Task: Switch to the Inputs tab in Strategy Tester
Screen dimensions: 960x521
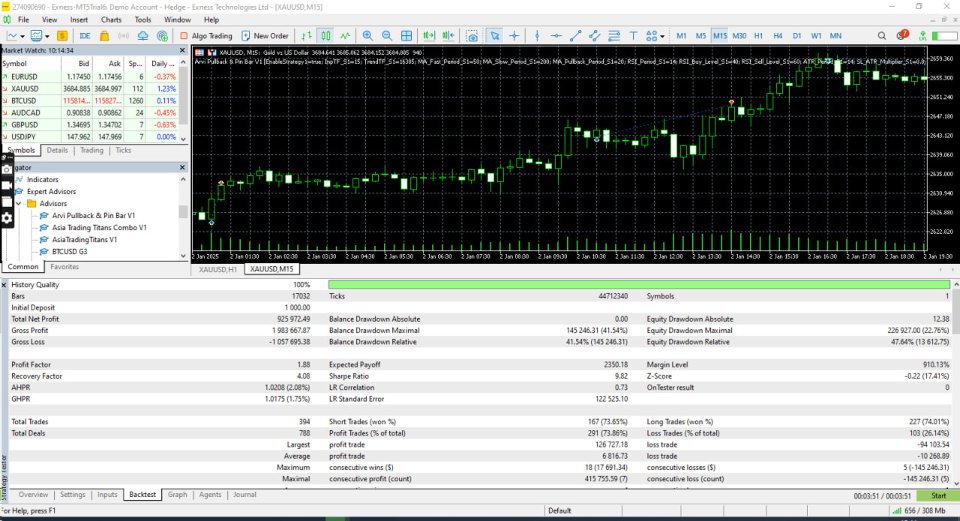Action: click(107, 495)
